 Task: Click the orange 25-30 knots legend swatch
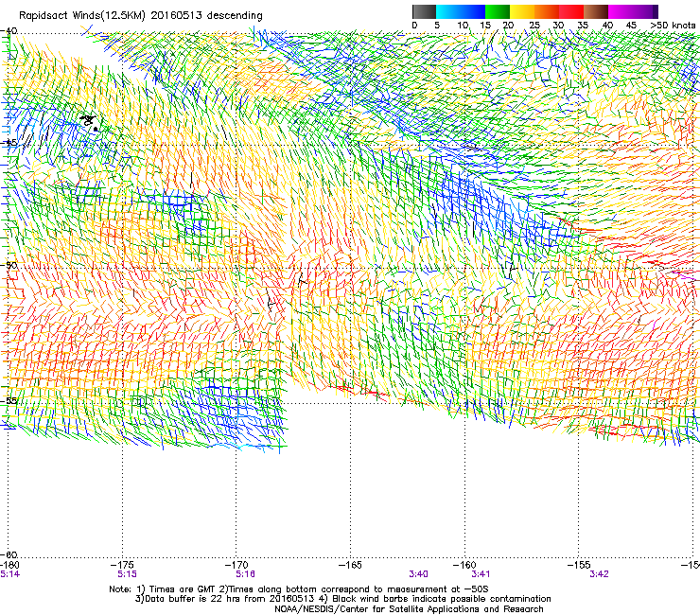pos(547,11)
